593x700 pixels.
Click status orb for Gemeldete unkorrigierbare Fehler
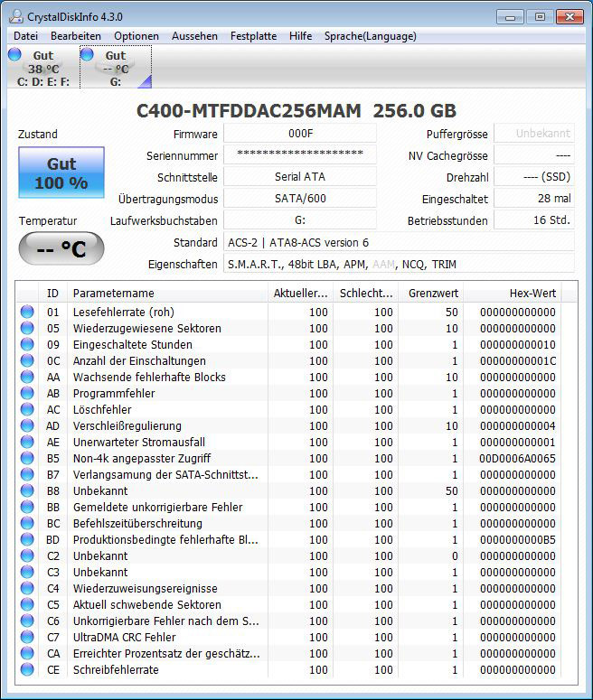(27, 507)
